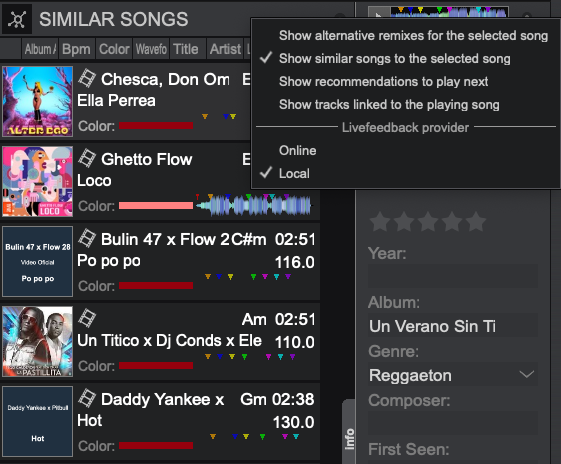This screenshot has height=464, width=561.
Task: Click the video film icon beside Chesca, Don Om
Action: pyautogui.click(x=87, y=78)
